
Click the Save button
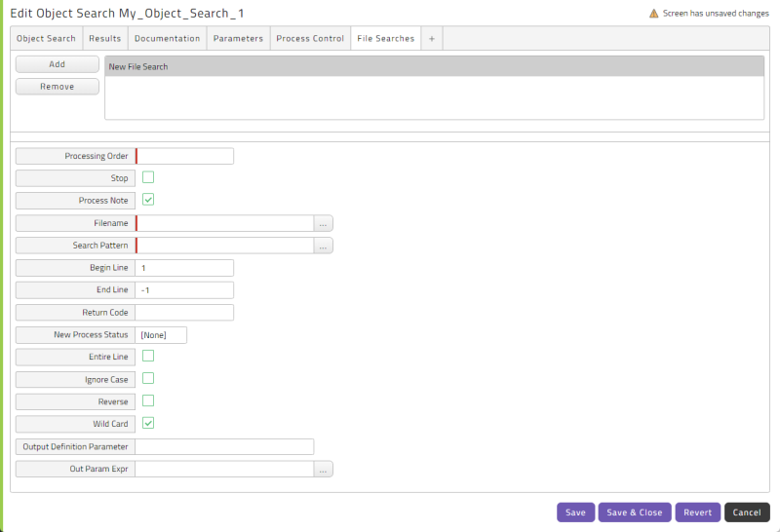(575, 513)
